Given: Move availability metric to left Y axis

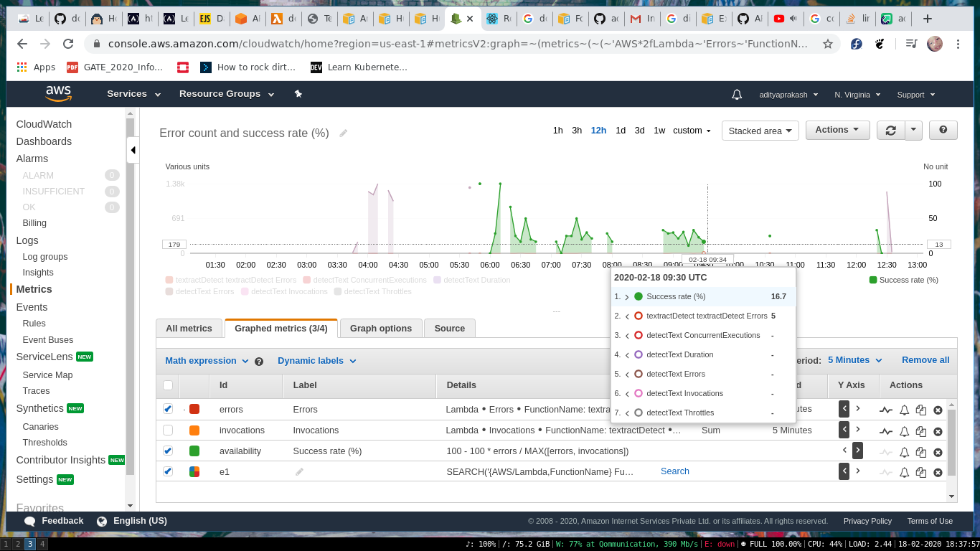Looking at the screenshot, I should (x=844, y=451).
